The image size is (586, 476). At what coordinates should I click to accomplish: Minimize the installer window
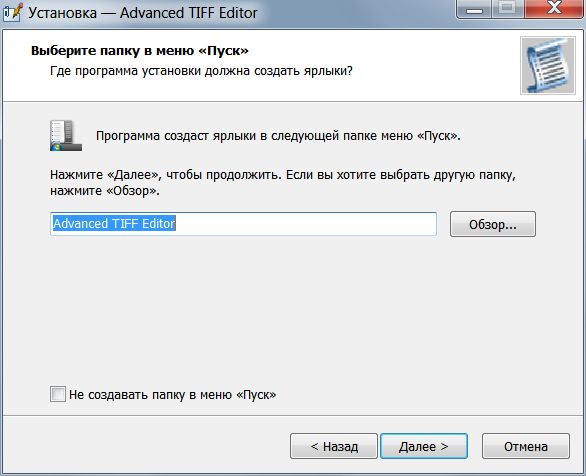coord(475,9)
